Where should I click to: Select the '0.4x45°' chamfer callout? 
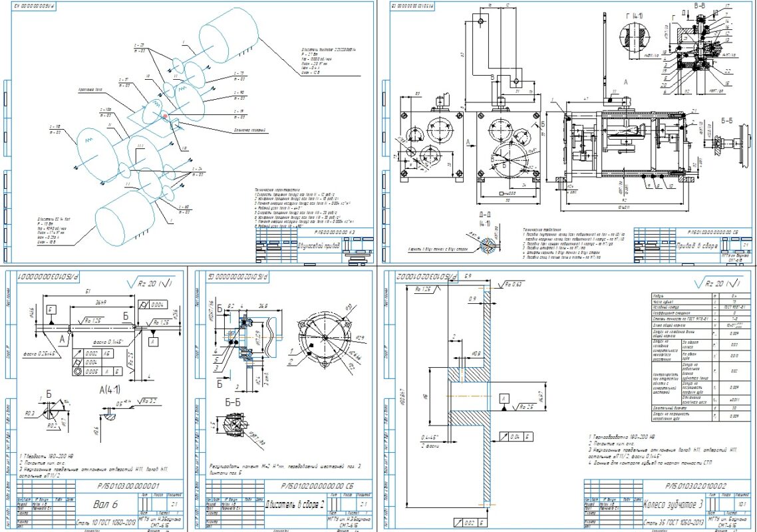coord(430,438)
